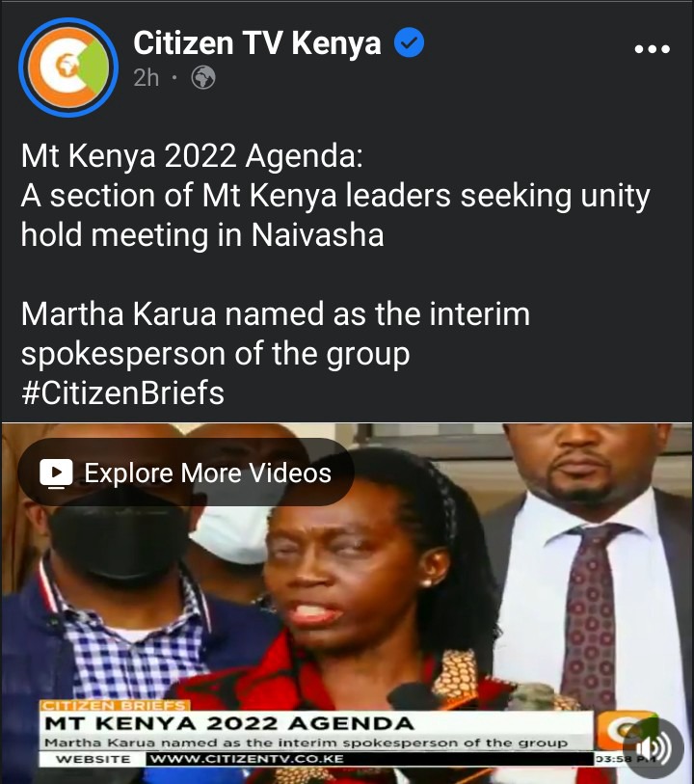Open the #CitizenBriefs hashtag
This screenshot has width=694, height=784.
coord(123,393)
